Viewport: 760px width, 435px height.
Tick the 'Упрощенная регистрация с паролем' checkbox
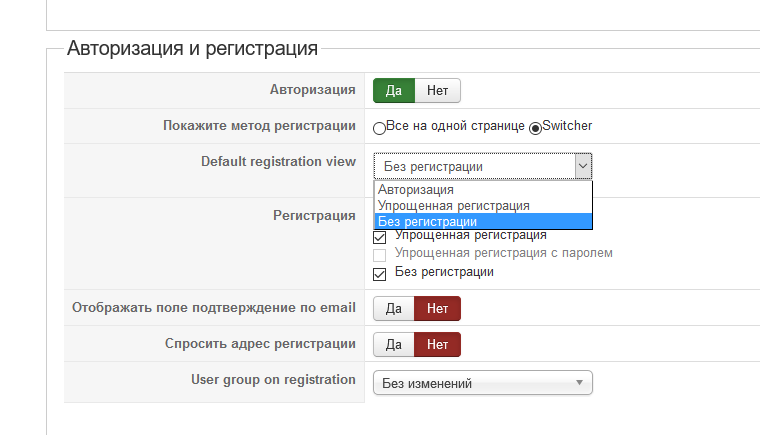[x=379, y=255]
